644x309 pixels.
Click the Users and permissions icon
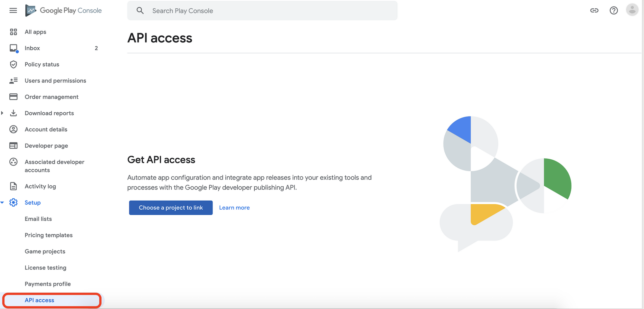13,81
